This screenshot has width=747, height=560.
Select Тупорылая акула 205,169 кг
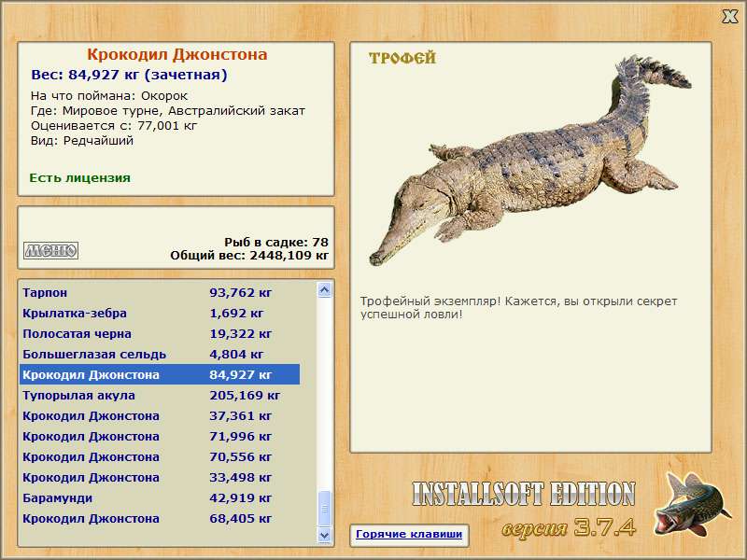tap(159, 396)
